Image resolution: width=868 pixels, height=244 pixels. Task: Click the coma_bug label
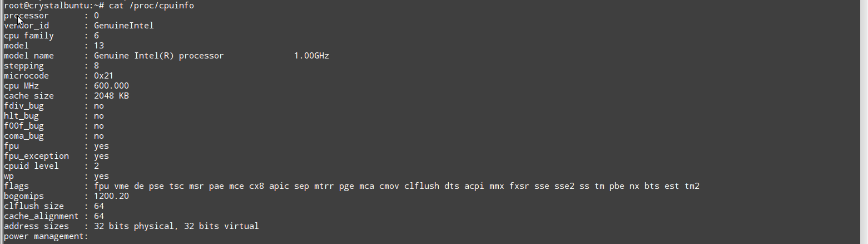(24, 135)
